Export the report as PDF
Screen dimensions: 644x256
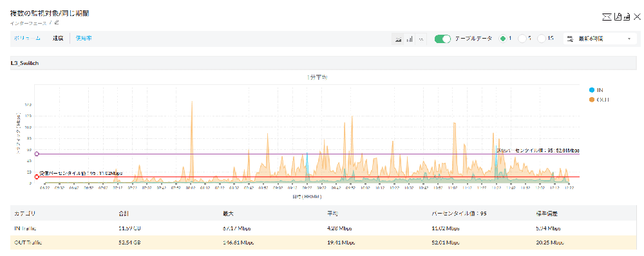618,17
